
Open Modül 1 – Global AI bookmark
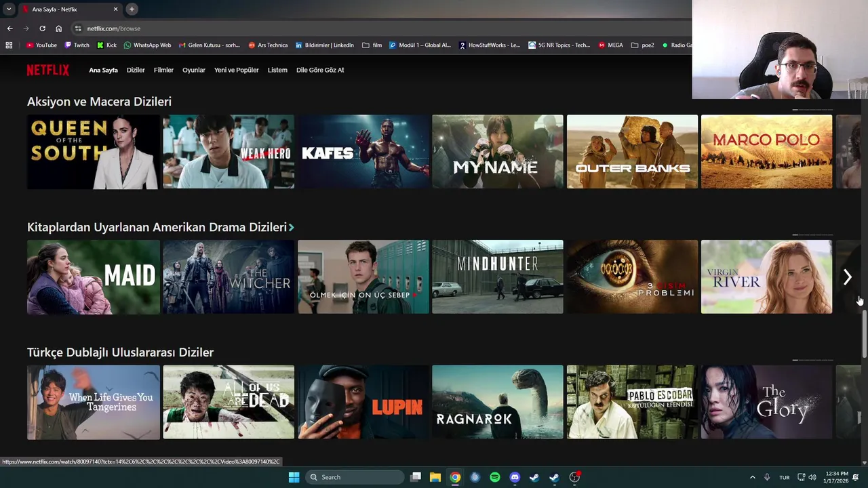click(420, 45)
